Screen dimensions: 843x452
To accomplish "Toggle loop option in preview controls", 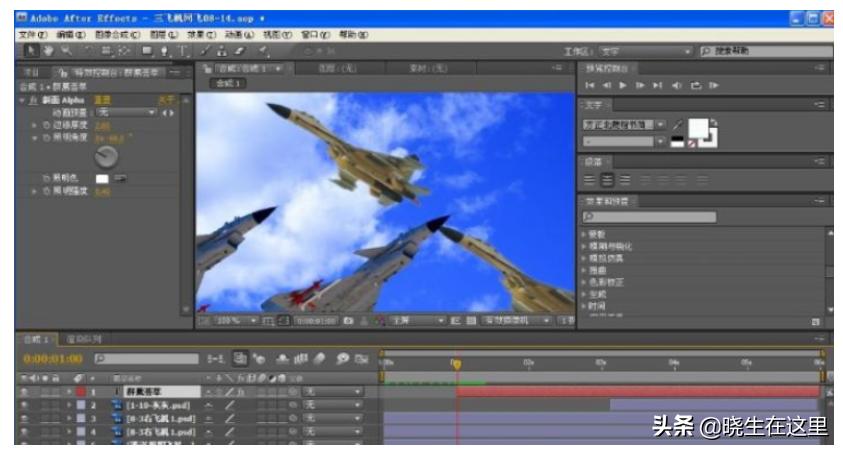I will point(695,86).
